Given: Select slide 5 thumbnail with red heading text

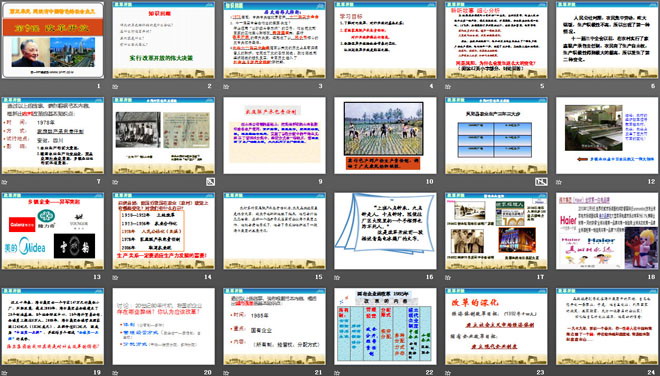Looking at the screenshot, I should [496, 40].
